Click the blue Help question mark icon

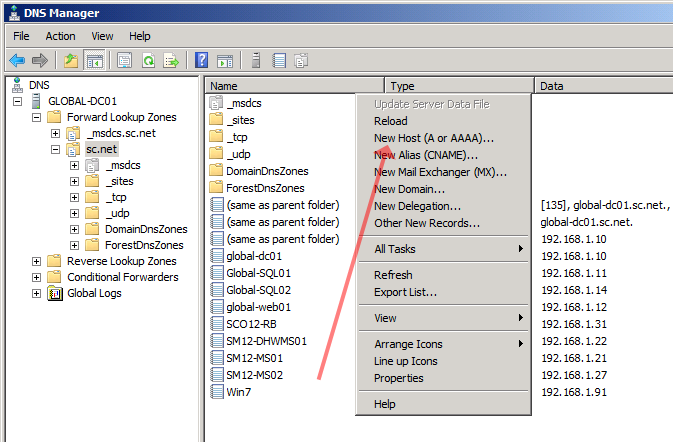[202, 61]
